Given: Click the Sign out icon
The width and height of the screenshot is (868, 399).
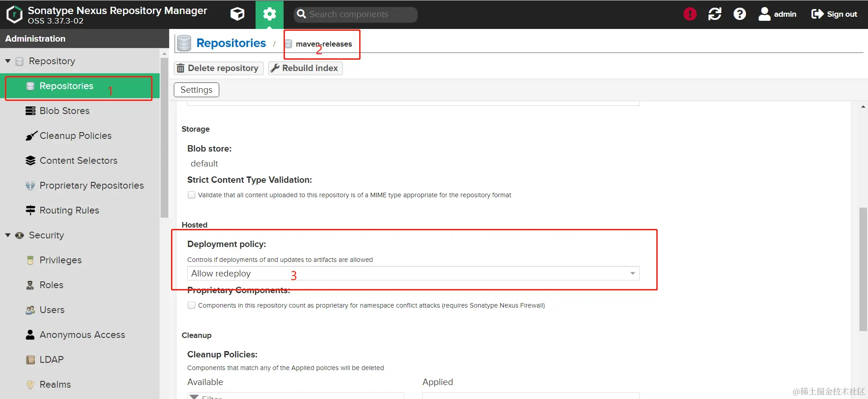Looking at the screenshot, I should (817, 14).
